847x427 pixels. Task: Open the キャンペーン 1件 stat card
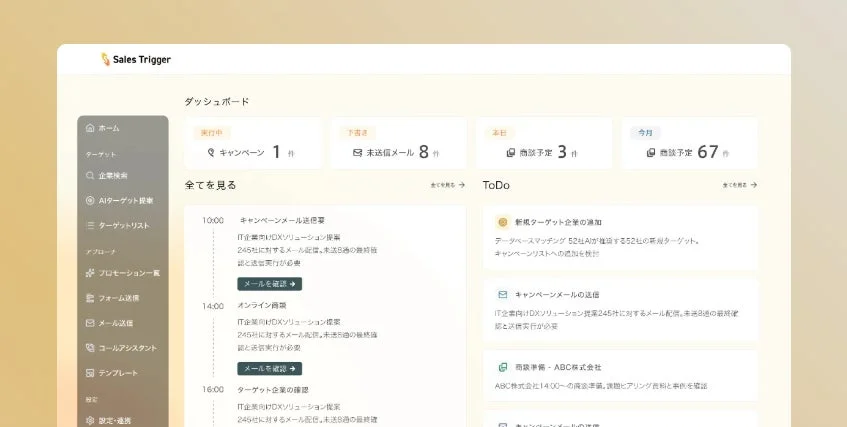253,144
